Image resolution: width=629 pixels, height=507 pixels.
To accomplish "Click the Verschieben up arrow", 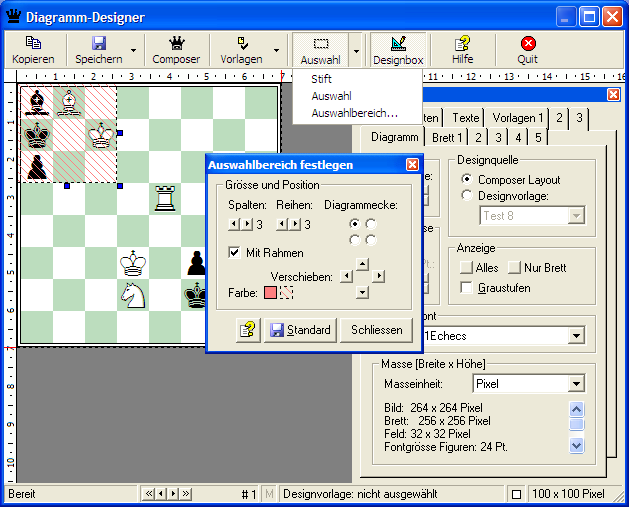I will click(x=362, y=264).
